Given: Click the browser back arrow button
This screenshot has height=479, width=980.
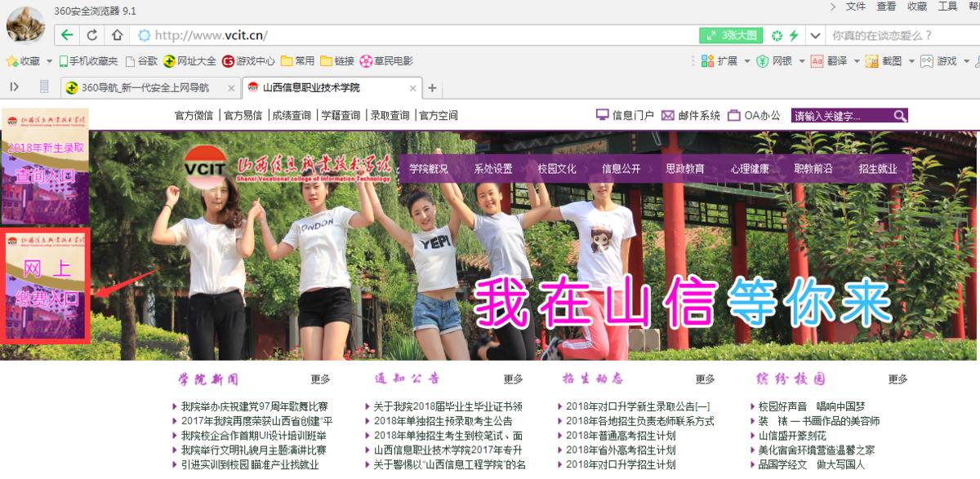Looking at the screenshot, I should (x=67, y=35).
